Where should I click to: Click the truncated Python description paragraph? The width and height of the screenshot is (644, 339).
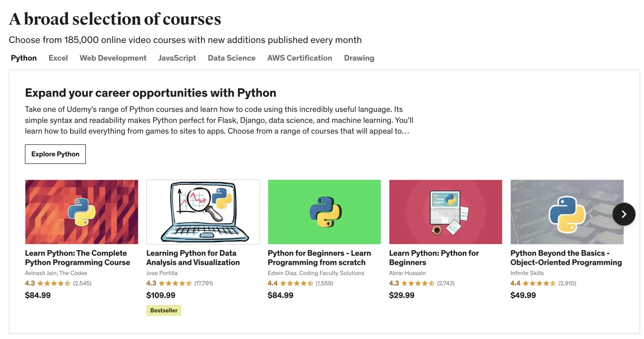click(219, 120)
